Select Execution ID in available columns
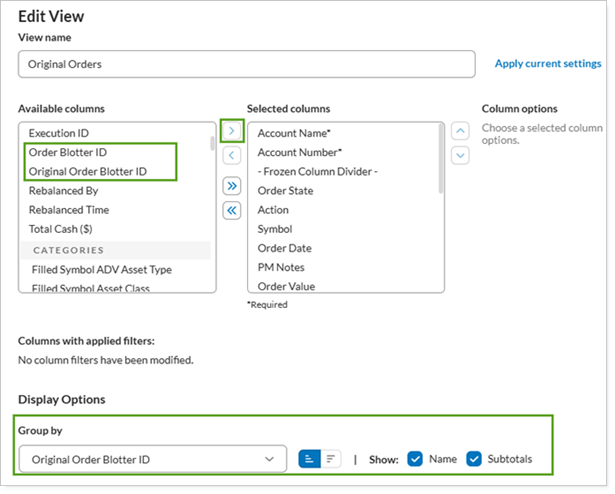The width and height of the screenshot is (615, 494). pos(61,133)
